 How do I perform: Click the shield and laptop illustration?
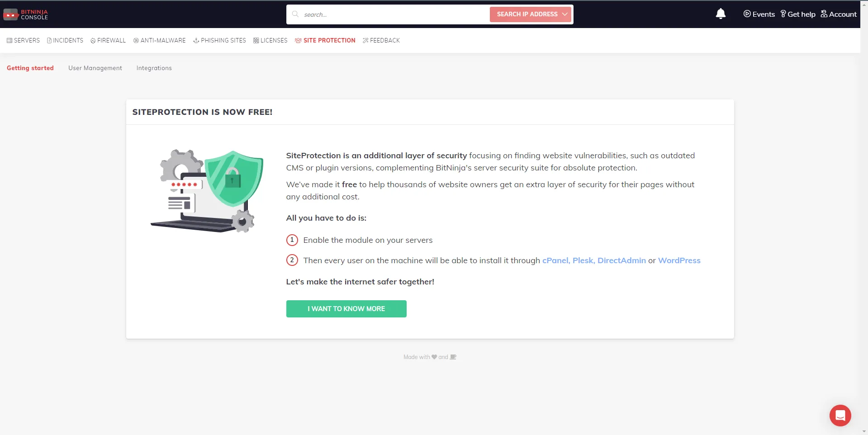207,191
